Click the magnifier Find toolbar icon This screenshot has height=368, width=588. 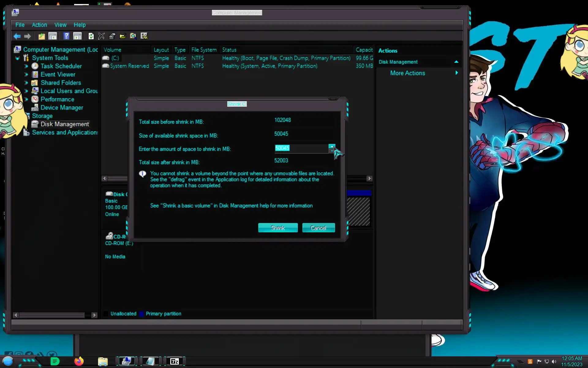133,36
